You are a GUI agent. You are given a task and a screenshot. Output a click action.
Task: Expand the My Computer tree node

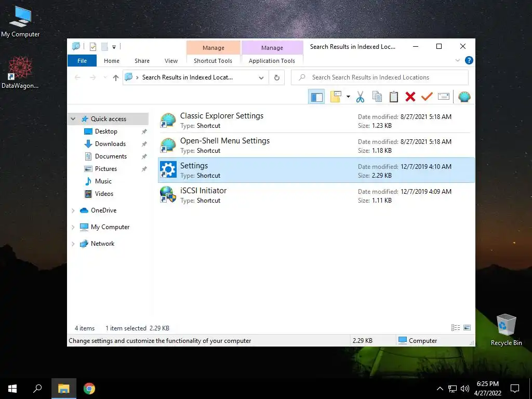[73, 227]
